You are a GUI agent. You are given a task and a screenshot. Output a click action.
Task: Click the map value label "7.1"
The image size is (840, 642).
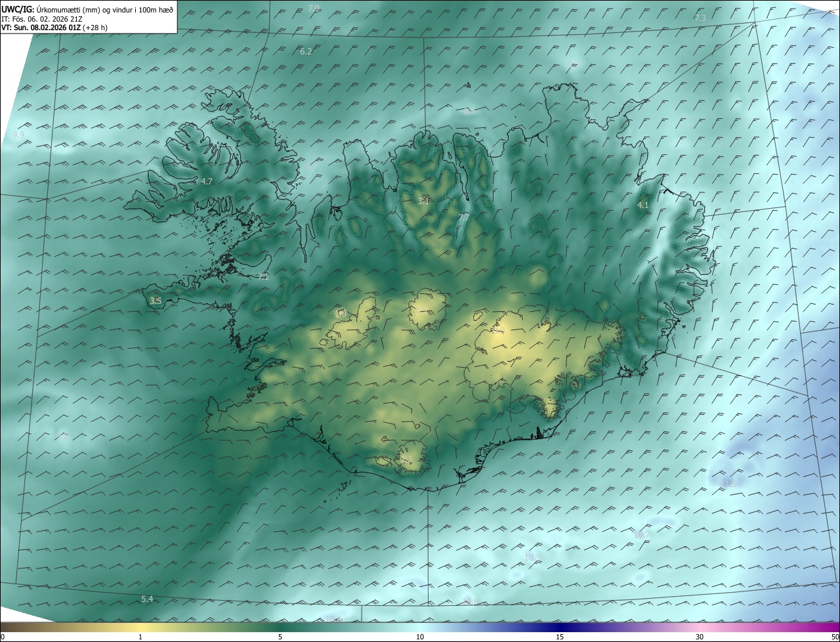pos(263,276)
